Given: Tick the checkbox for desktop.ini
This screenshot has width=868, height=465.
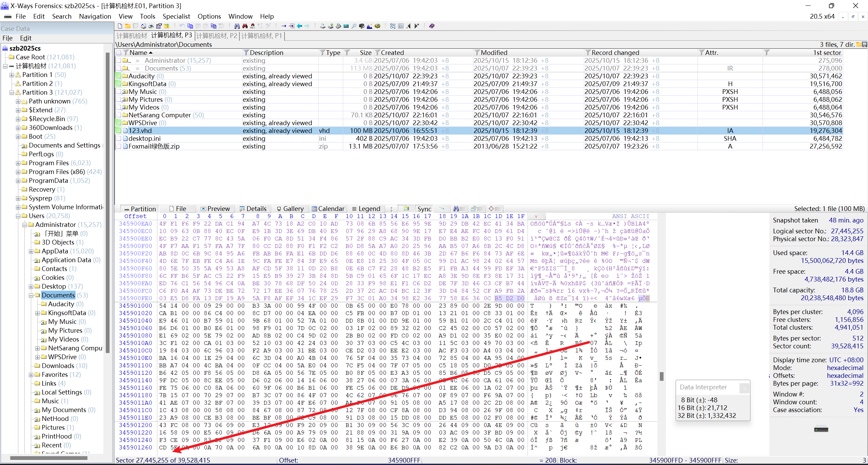Looking at the screenshot, I should click(119, 138).
